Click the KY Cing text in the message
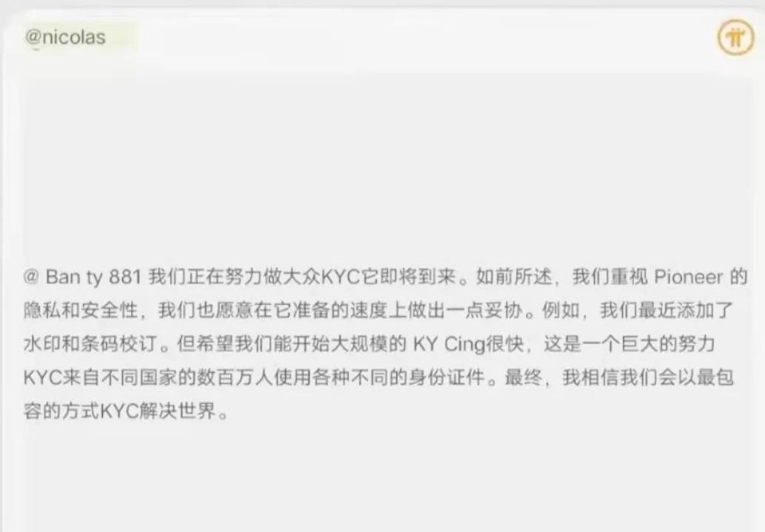Image resolution: width=765 pixels, height=532 pixels. point(449,344)
